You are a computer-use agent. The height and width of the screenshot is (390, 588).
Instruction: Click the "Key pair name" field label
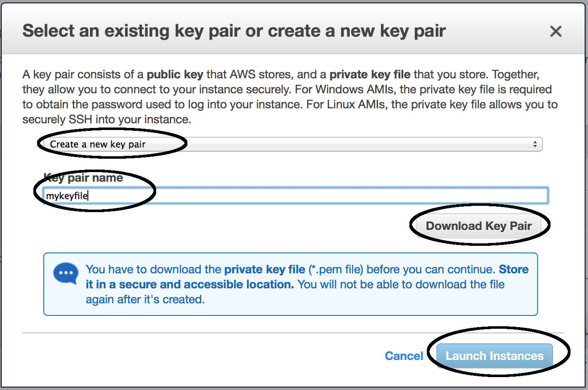pyautogui.click(x=83, y=178)
